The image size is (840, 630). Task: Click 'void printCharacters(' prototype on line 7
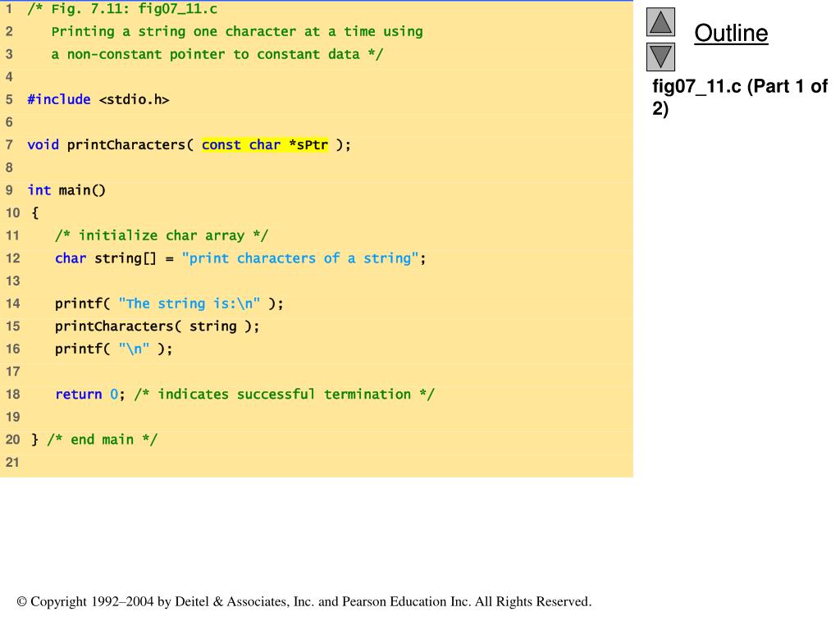[x=111, y=144]
